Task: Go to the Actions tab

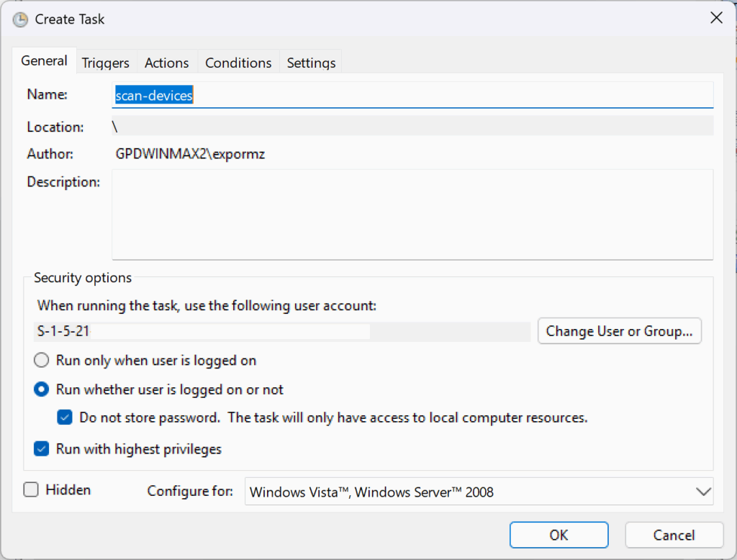Action: (x=166, y=63)
